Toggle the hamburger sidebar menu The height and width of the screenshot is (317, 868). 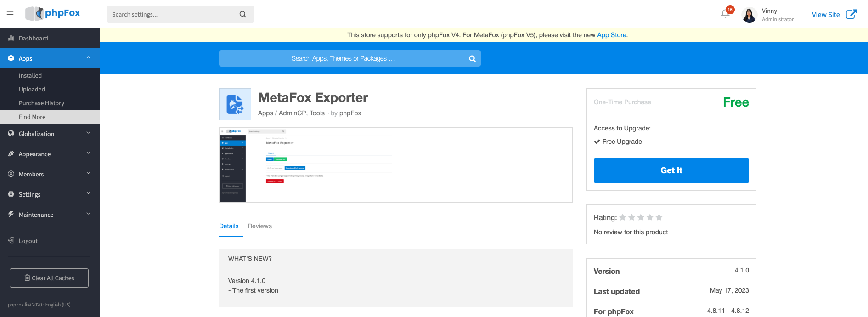click(x=10, y=14)
